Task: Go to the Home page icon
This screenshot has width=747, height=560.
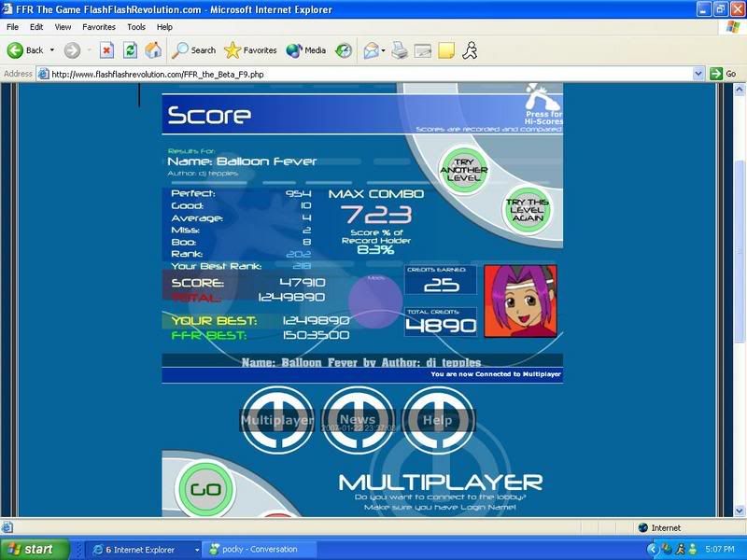Action: coord(153,50)
